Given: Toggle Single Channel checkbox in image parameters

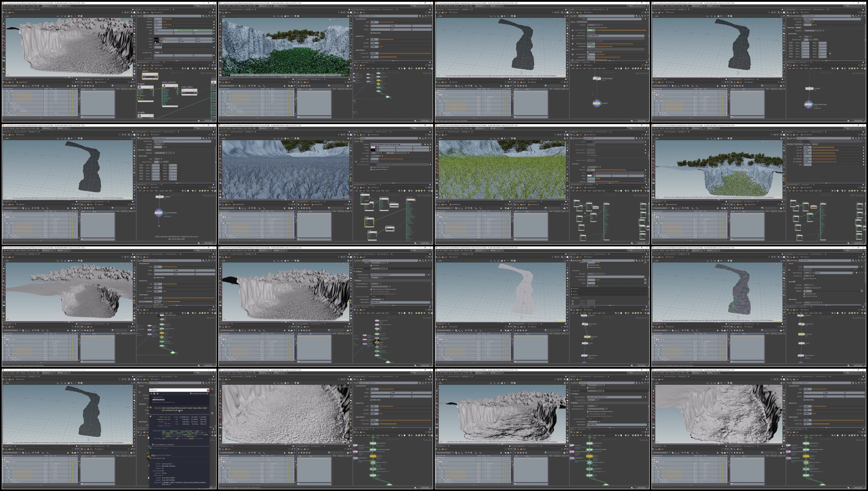Looking at the screenshot, I should [x=356, y=162].
